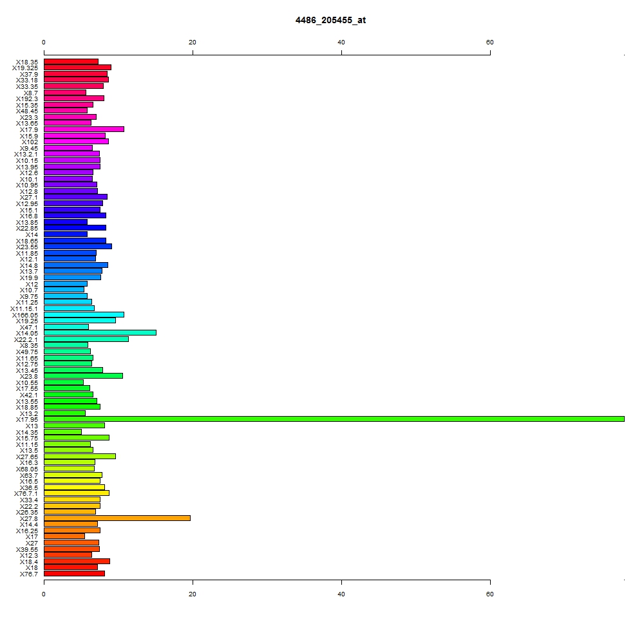Image resolution: width=644 pixels, height=644 pixels.
Task: Click the blue bar for X23.55
Action: coord(78,247)
